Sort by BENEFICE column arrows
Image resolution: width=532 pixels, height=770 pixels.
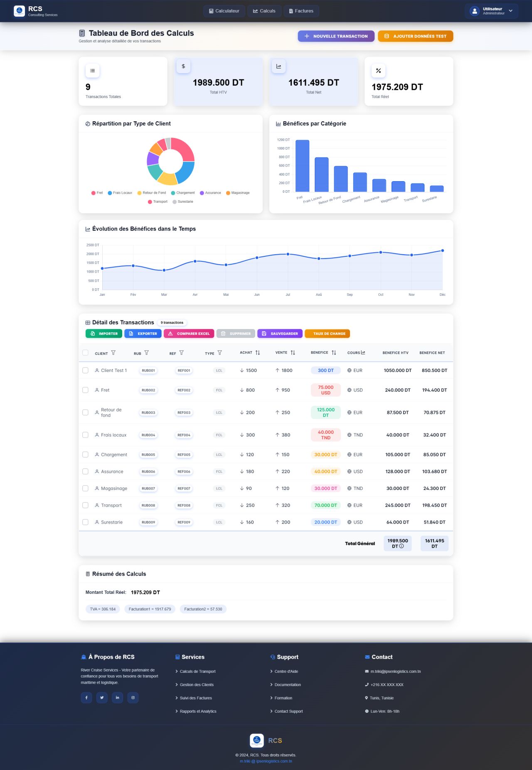click(x=334, y=352)
